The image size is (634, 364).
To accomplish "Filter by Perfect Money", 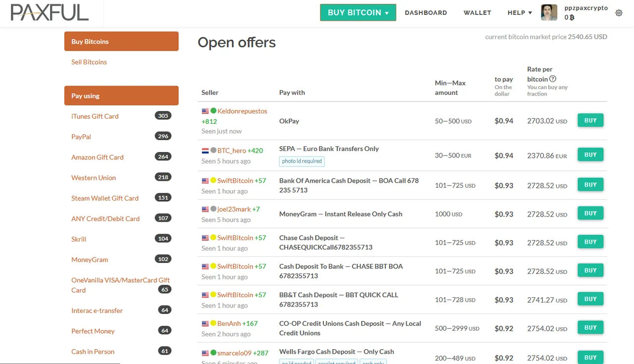I will [93, 331].
